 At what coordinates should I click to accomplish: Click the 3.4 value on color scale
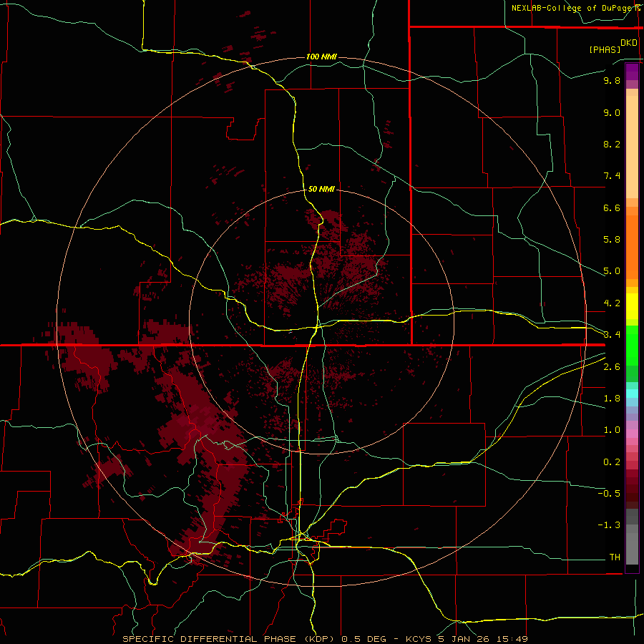tap(612, 335)
